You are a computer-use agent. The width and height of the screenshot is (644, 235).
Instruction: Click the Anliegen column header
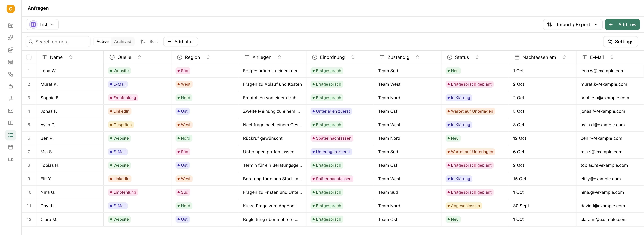point(272,57)
